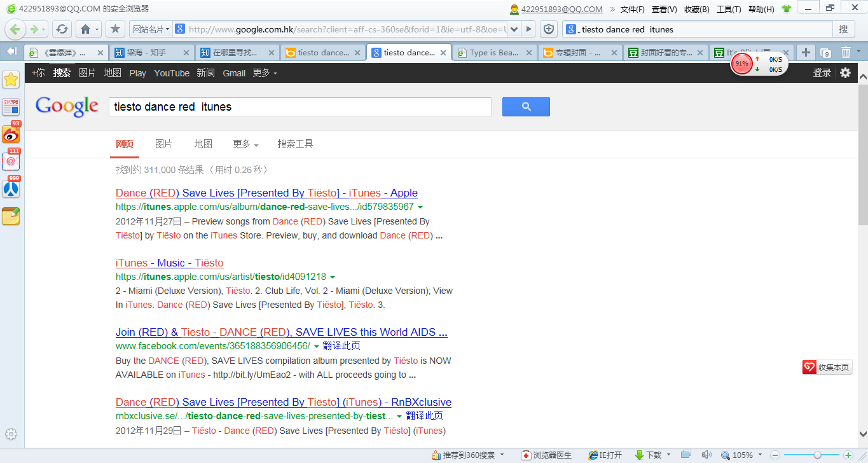The image size is (868, 463).
Task: Open the Weibo sidebar icon with 93 badge
Action: tap(11, 134)
